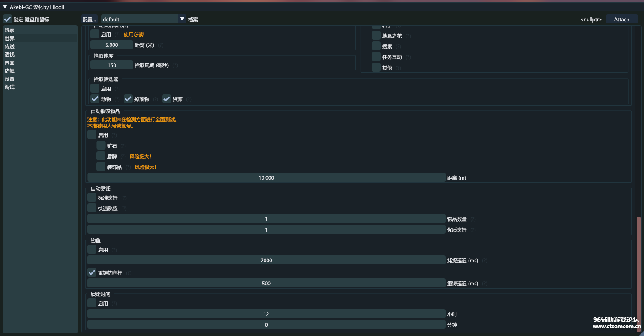Image resolution: width=644 pixels, height=336 pixels.
Task: Click the 10.000 距离 (m) slider
Action: coord(266,177)
